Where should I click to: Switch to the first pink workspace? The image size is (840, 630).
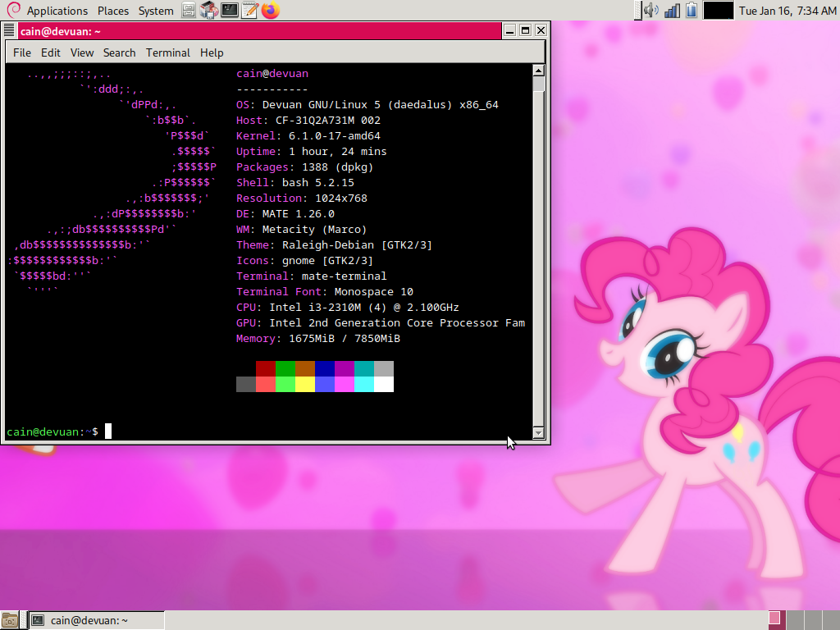click(x=776, y=620)
